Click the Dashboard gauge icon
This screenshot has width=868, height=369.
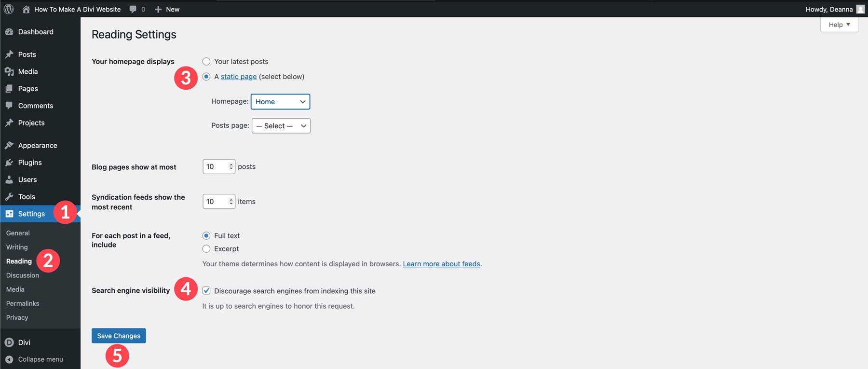[x=9, y=32]
